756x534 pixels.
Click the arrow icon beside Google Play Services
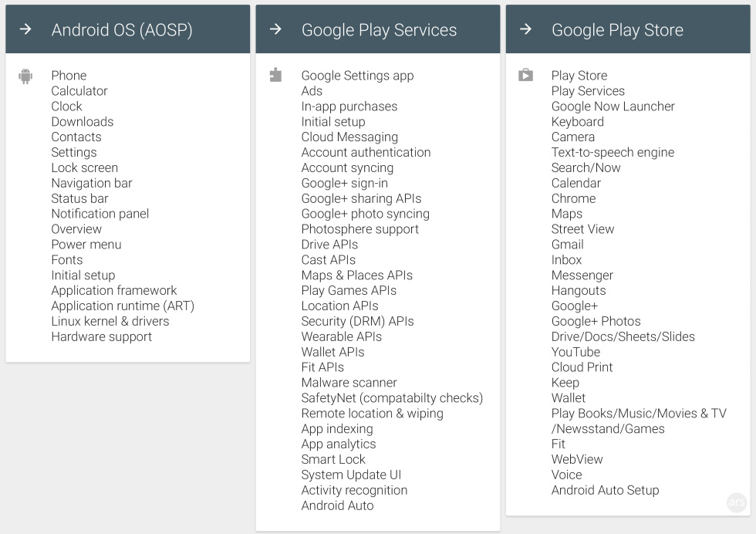(275, 29)
